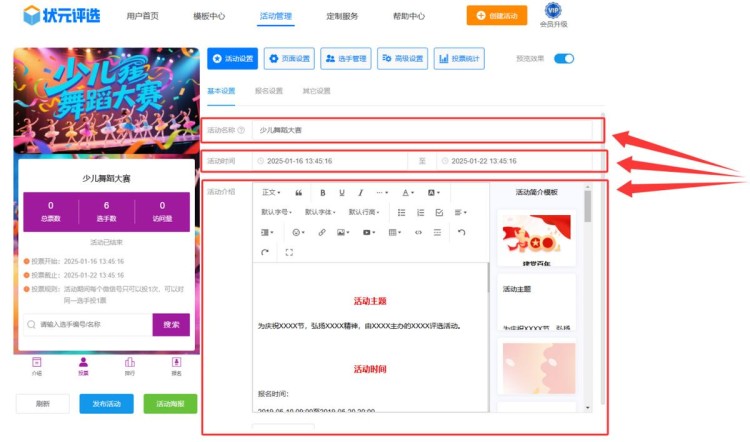Insert a todo checkbox list
The image size is (750, 442).
tap(439, 212)
